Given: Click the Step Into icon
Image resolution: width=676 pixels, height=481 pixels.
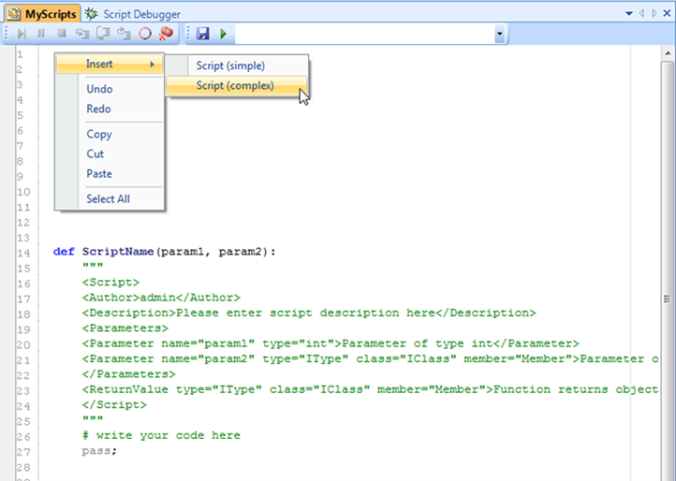Looking at the screenshot, I should (x=82, y=34).
